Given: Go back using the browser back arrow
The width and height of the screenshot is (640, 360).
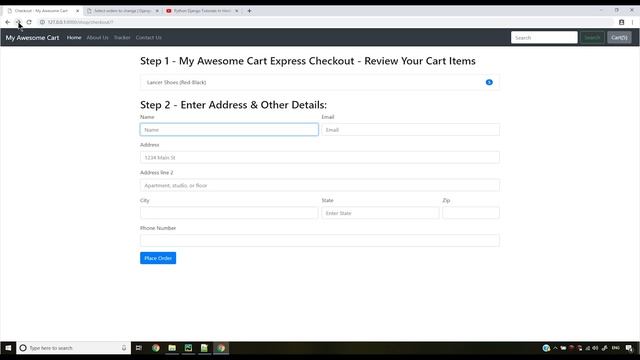Looking at the screenshot, I should [8, 22].
